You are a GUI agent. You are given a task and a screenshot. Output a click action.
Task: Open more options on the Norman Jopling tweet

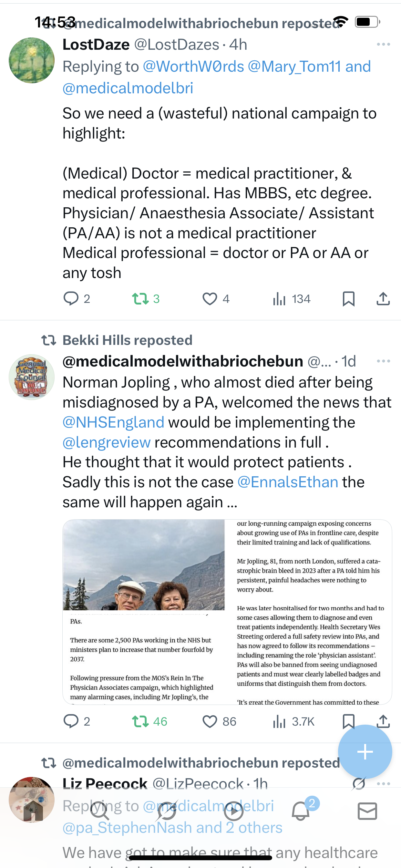click(x=383, y=361)
